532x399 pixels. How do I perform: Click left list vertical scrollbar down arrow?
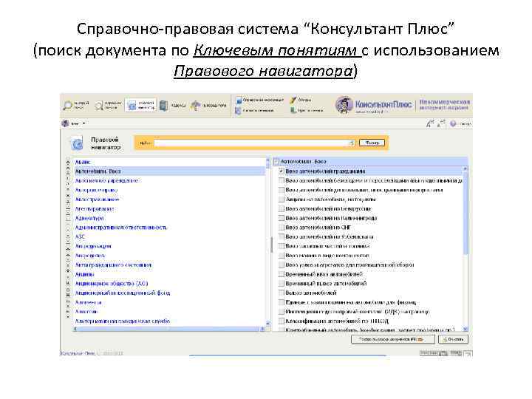coord(267,323)
